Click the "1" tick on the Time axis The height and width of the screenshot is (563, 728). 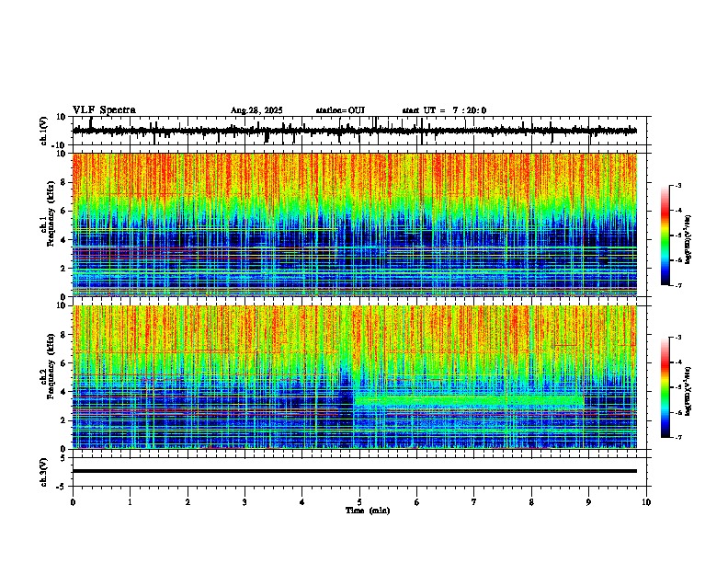tap(131, 502)
